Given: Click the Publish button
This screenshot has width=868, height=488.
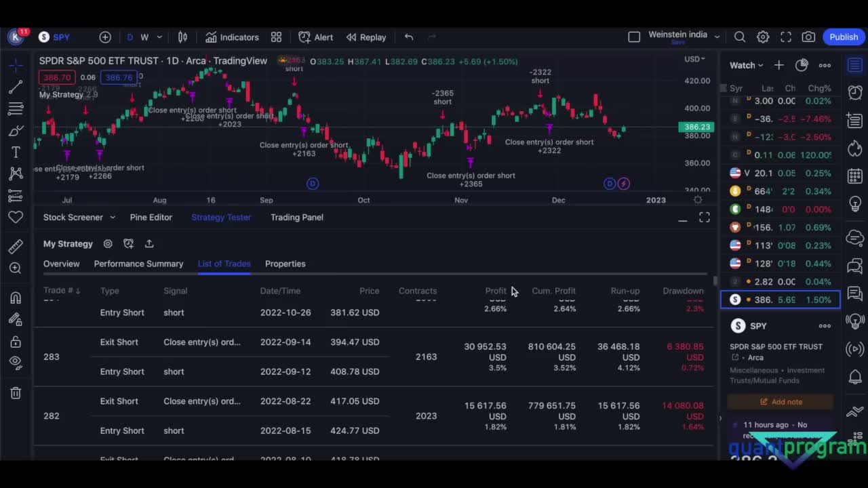Looking at the screenshot, I should [844, 37].
